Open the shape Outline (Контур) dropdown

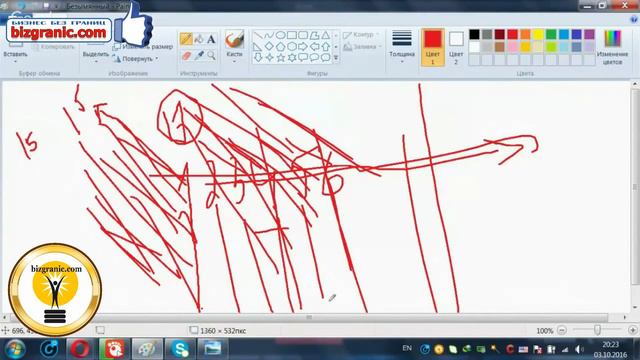pyautogui.click(x=362, y=35)
